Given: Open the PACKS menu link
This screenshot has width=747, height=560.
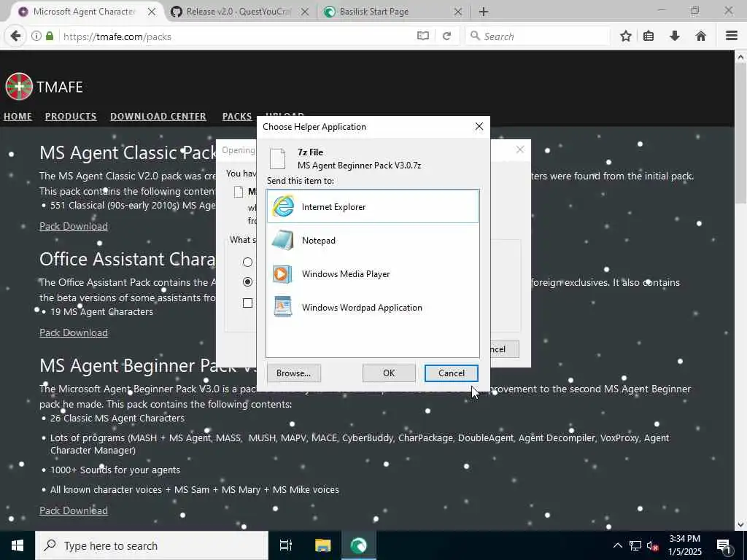Looking at the screenshot, I should point(237,116).
